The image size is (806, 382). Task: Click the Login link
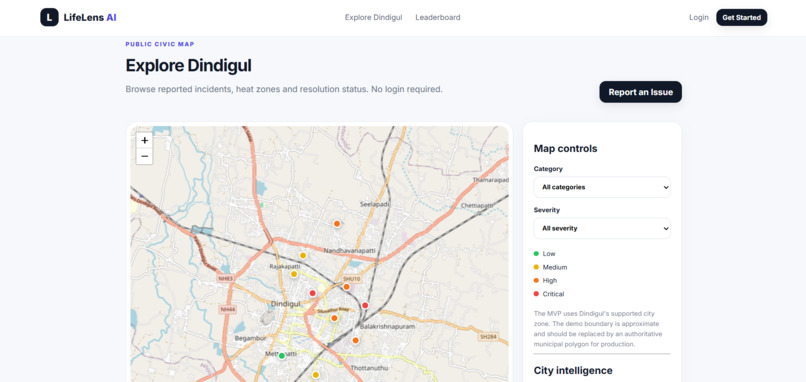(x=699, y=17)
